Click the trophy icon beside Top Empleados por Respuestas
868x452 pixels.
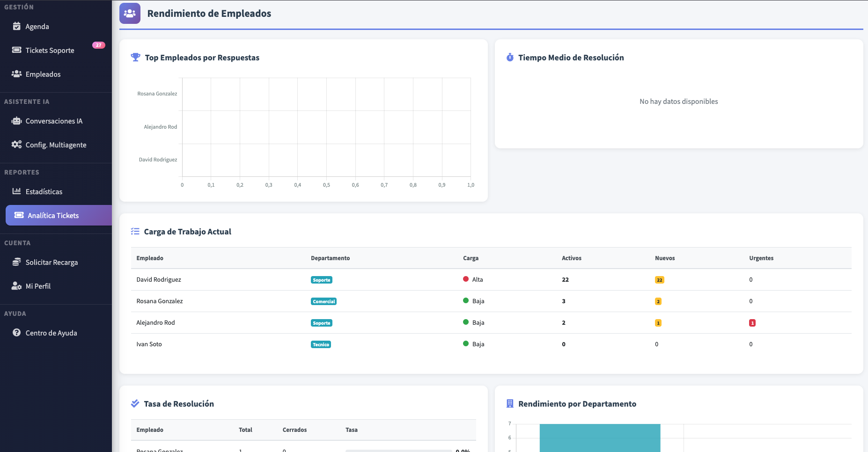pos(136,57)
